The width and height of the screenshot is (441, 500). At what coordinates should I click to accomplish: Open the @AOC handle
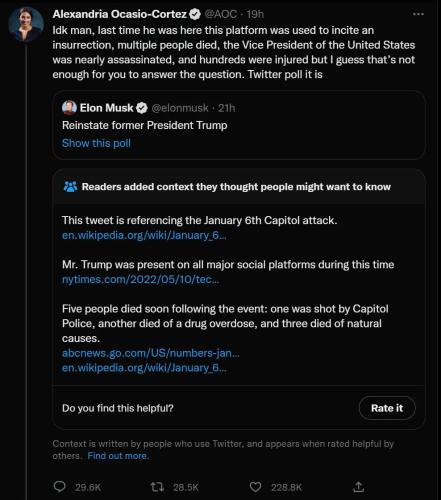pyautogui.click(x=221, y=14)
